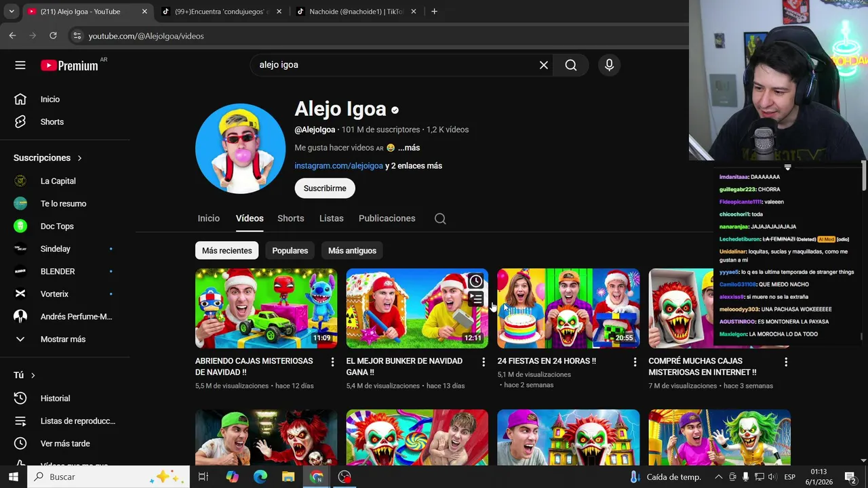This screenshot has width=868, height=488.
Task: Select Más recientes filter chip
Action: (226, 251)
